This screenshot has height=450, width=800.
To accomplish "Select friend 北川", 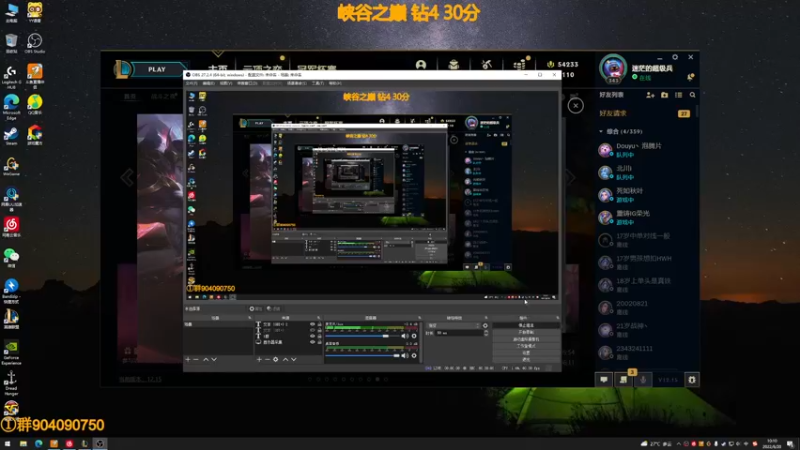I will (x=645, y=172).
